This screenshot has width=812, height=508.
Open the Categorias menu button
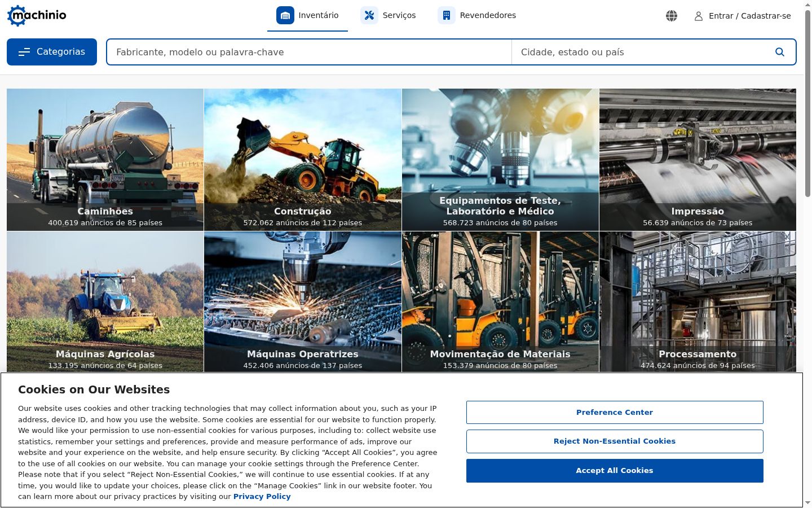pyautogui.click(x=52, y=52)
